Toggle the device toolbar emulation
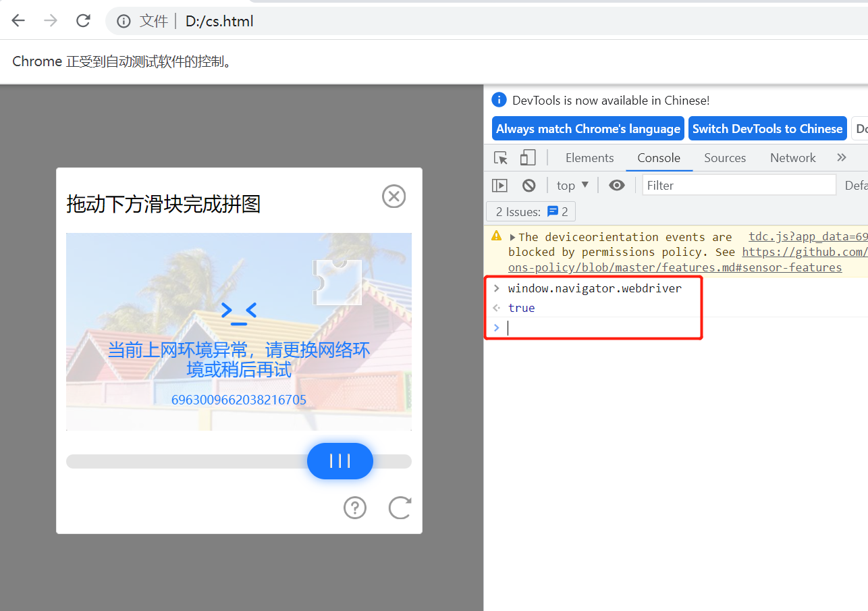Image resolution: width=868 pixels, height=611 pixels. pyautogui.click(x=528, y=158)
